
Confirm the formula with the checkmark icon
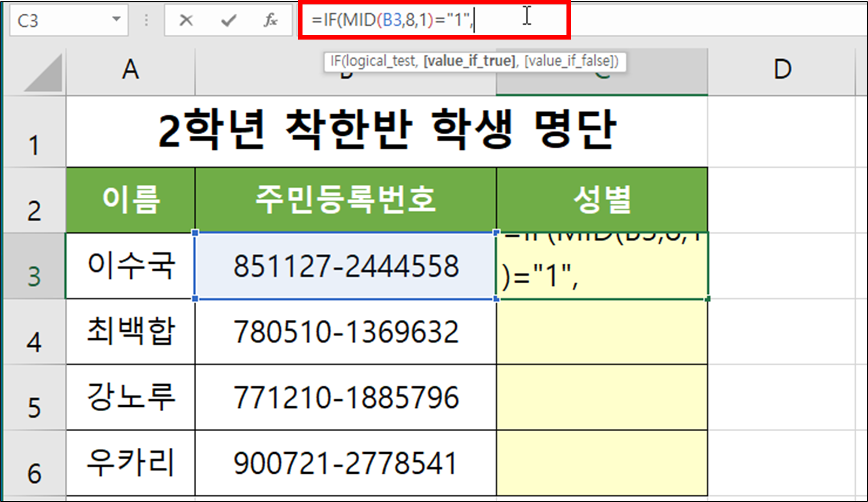click(x=228, y=21)
